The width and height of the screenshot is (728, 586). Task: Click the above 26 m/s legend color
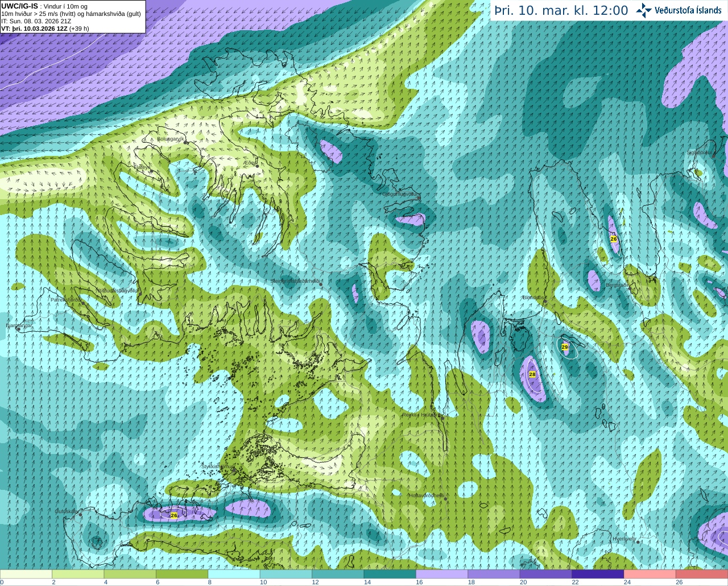pyautogui.click(x=702, y=574)
